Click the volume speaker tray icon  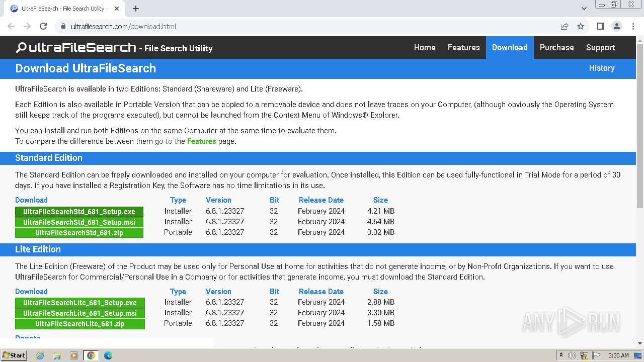pyautogui.click(x=572, y=355)
